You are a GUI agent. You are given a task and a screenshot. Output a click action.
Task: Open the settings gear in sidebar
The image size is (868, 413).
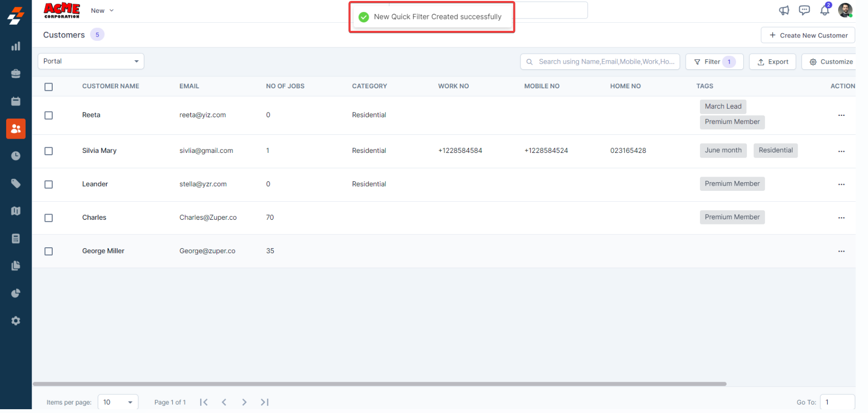[x=16, y=321]
